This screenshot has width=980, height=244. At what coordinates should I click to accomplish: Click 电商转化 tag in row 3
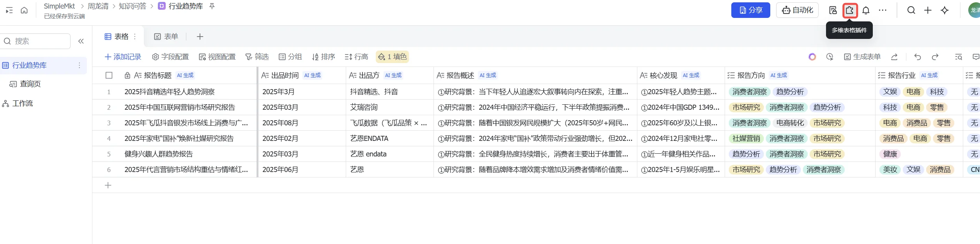coord(790,123)
